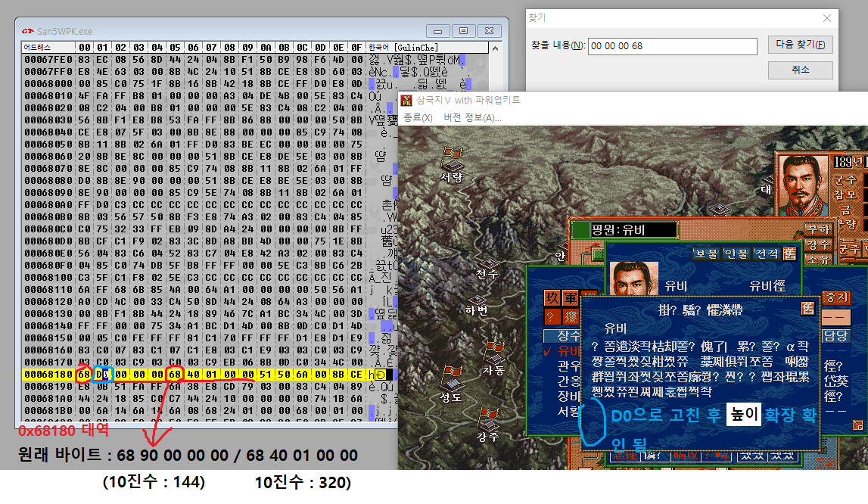Viewport: 868px width, 504px height.
Task: Select checked 유비 in officer list
Action: (568, 350)
